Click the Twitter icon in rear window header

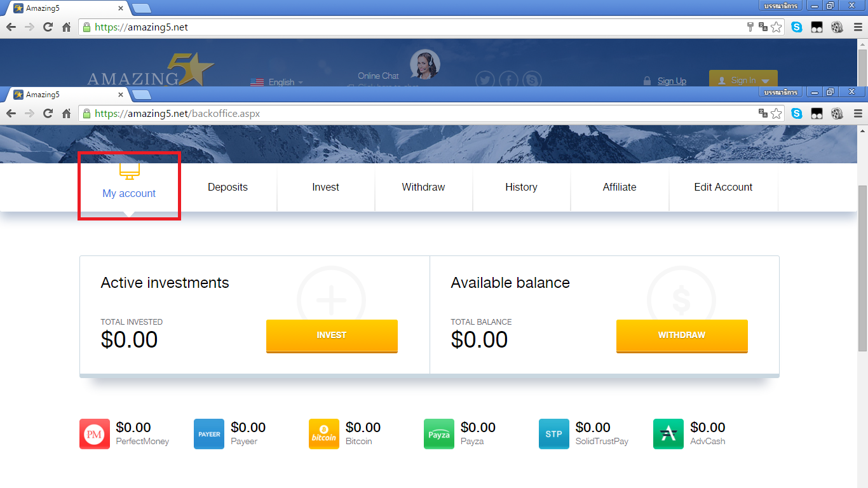485,79
